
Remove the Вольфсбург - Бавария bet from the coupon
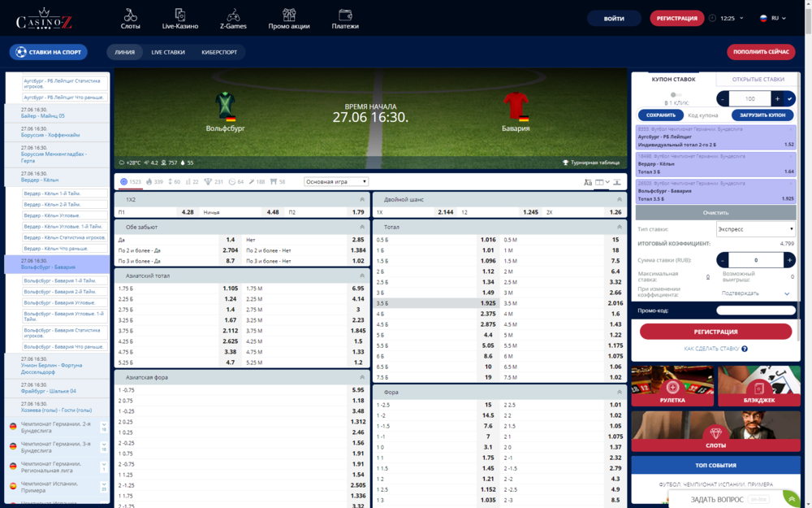[x=791, y=184]
